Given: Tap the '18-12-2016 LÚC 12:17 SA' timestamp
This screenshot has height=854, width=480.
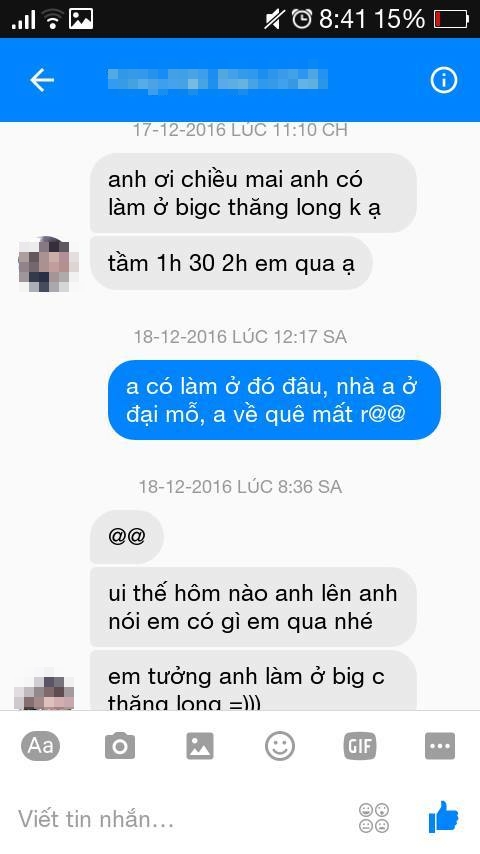Looking at the screenshot, I should [x=240, y=337].
